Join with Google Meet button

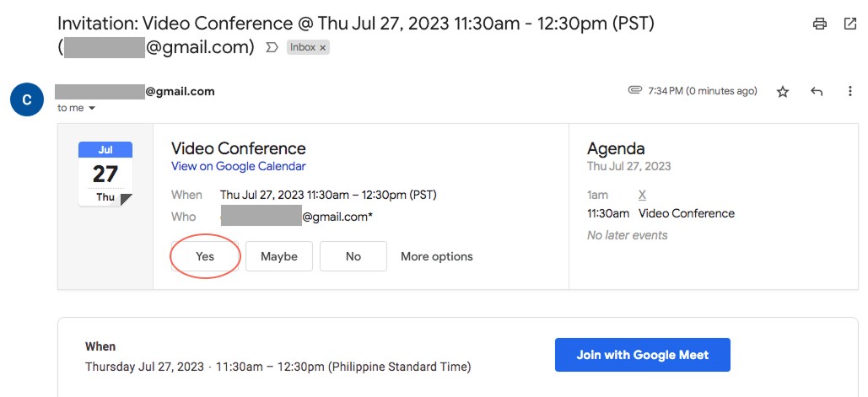tap(643, 355)
